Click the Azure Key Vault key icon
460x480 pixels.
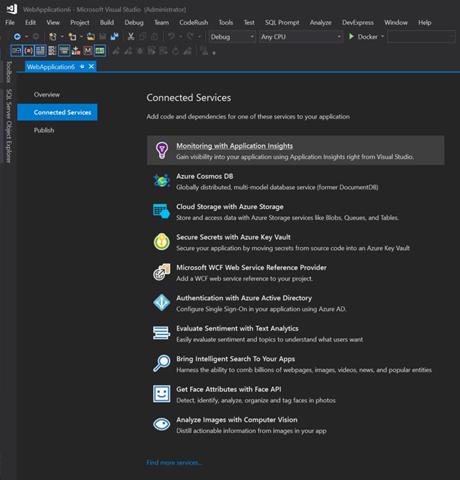click(x=162, y=242)
